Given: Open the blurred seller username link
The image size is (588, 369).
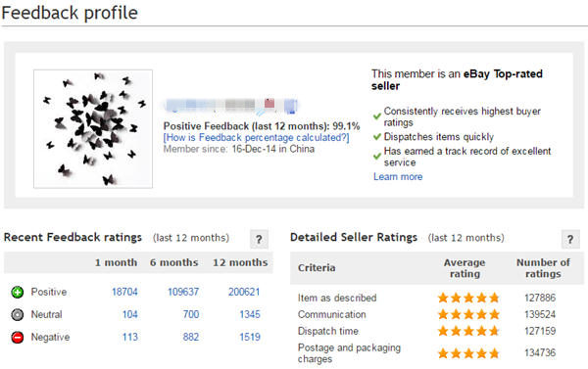Looking at the screenshot, I should point(231,106).
